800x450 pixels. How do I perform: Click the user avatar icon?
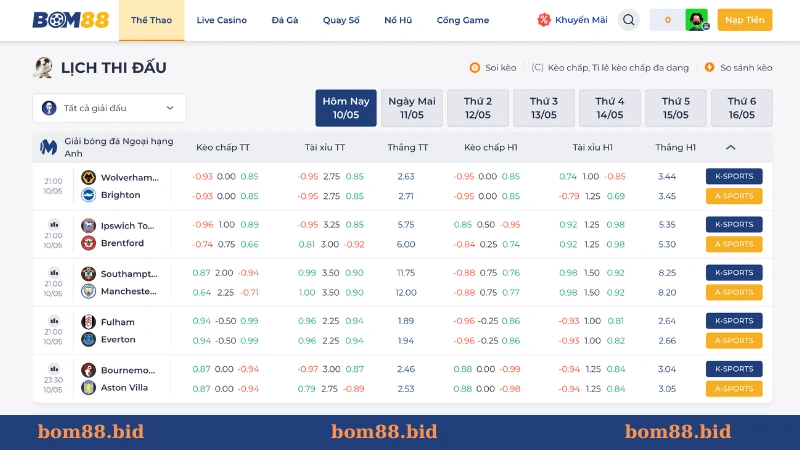click(696, 20)
